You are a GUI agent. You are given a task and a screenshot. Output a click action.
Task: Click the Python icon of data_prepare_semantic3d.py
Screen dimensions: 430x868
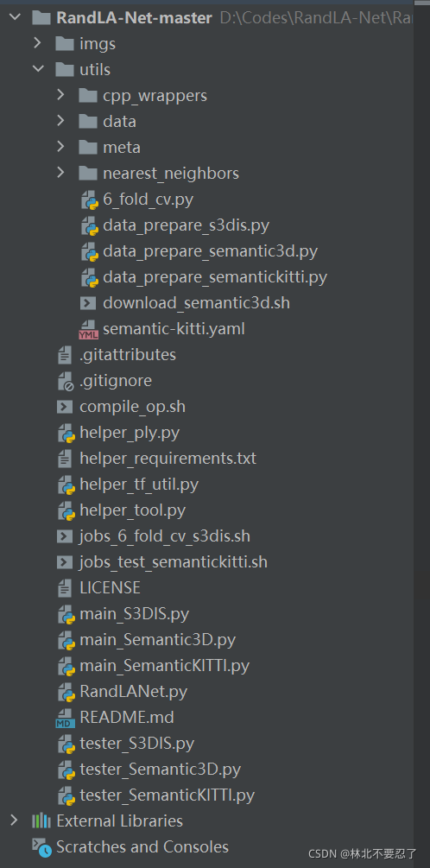pyautogui.click(x=89, y=252)
